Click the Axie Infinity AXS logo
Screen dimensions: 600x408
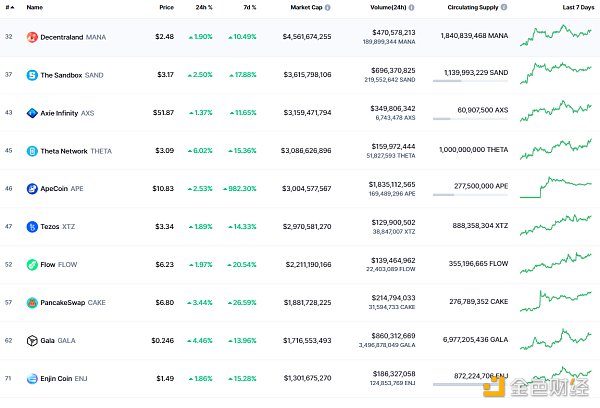click(x=32, y=113)
